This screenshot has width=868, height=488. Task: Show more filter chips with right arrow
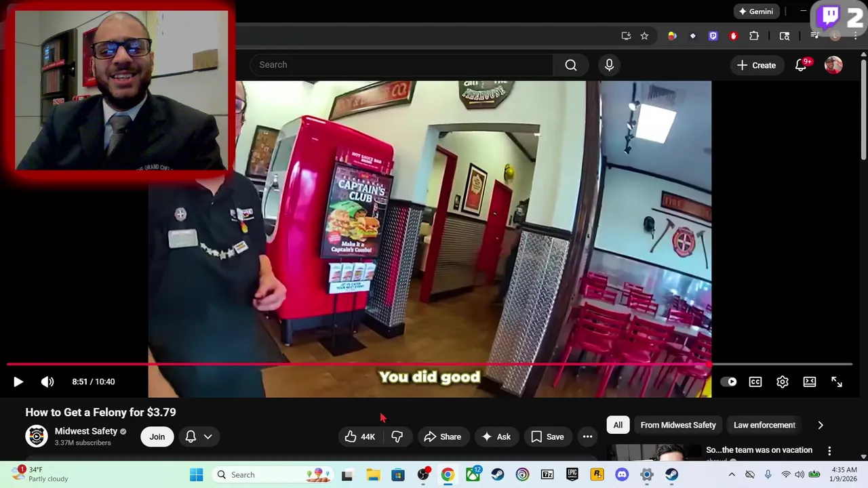[x=821, y=425]
